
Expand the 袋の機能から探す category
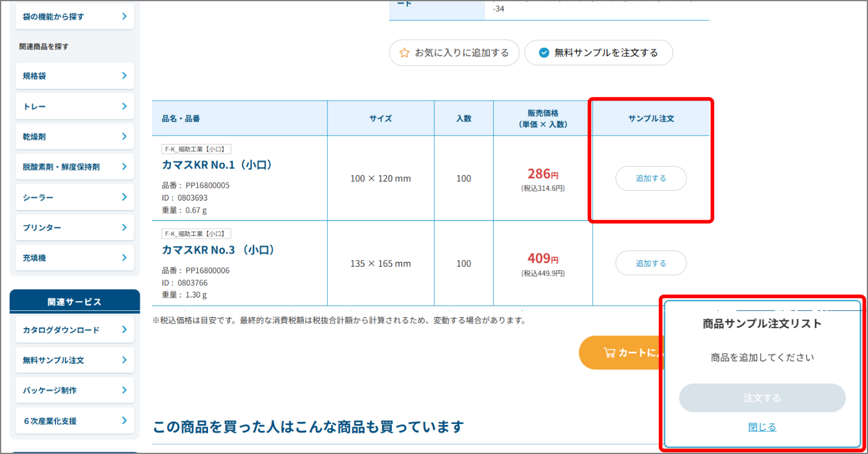point(75,16)
